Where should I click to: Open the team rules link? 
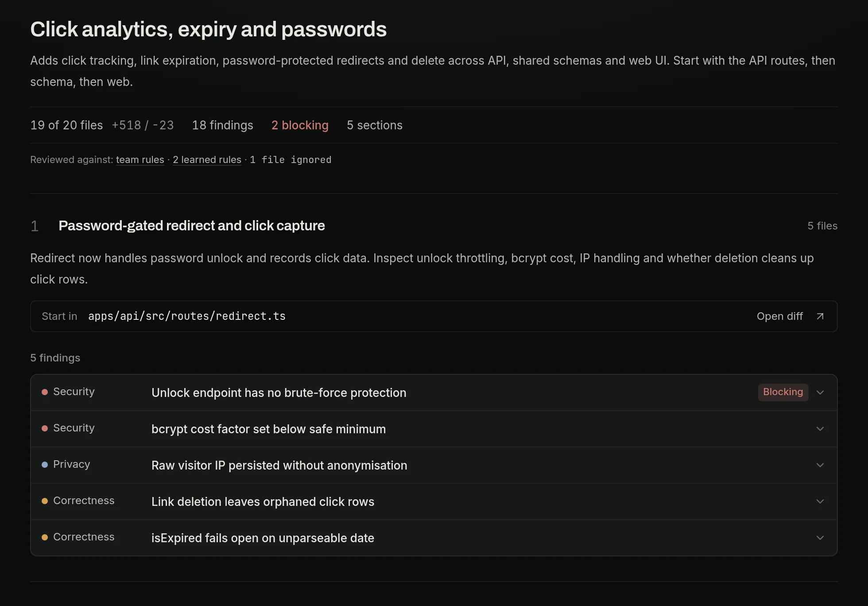point(140,159)
